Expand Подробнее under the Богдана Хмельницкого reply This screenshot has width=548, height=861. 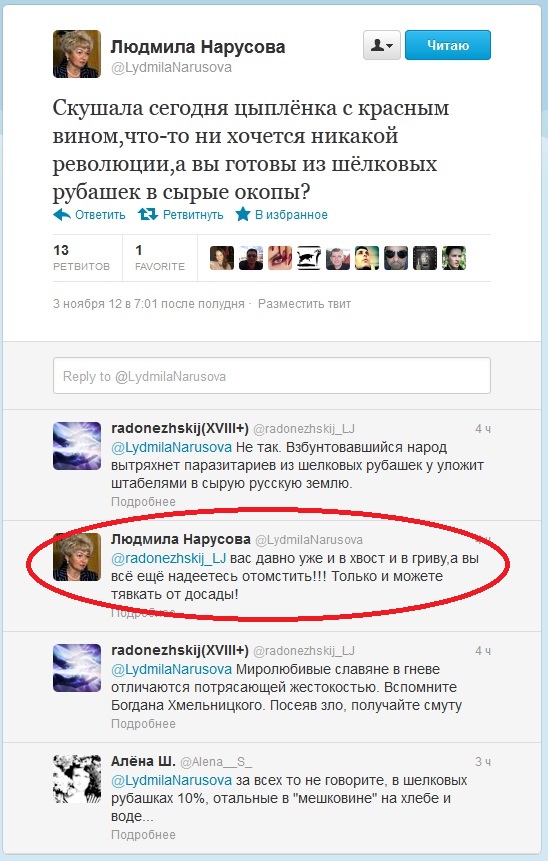pyautogui.click(x=143, y=724)
